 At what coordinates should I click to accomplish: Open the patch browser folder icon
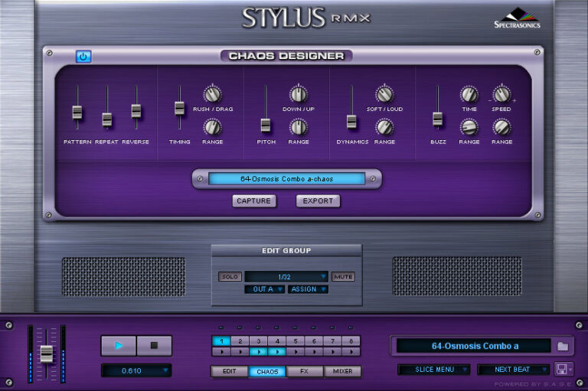563,346
